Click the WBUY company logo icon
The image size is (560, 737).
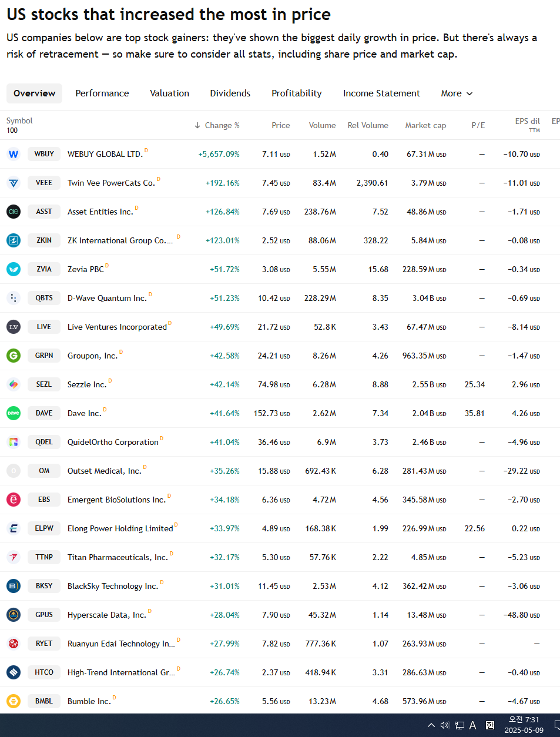pyautogui.click(x=14, y=154)
